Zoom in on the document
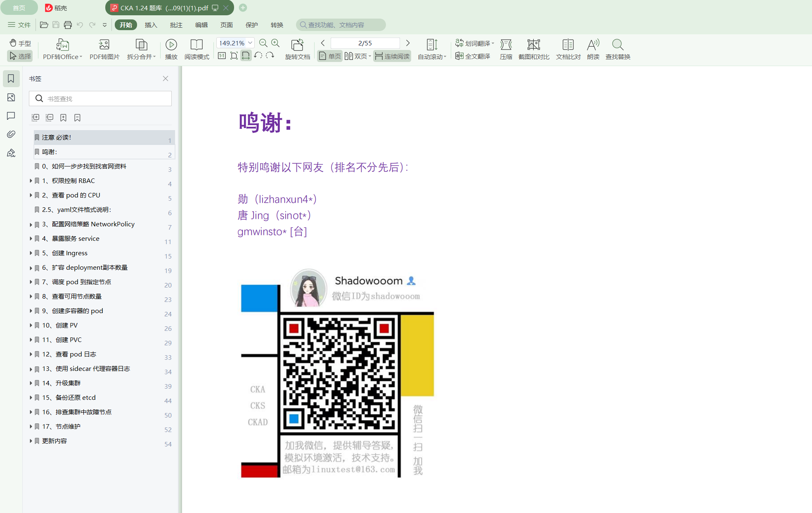The width and height of the screenshot is (812, 513). click(x=275, y=43)
